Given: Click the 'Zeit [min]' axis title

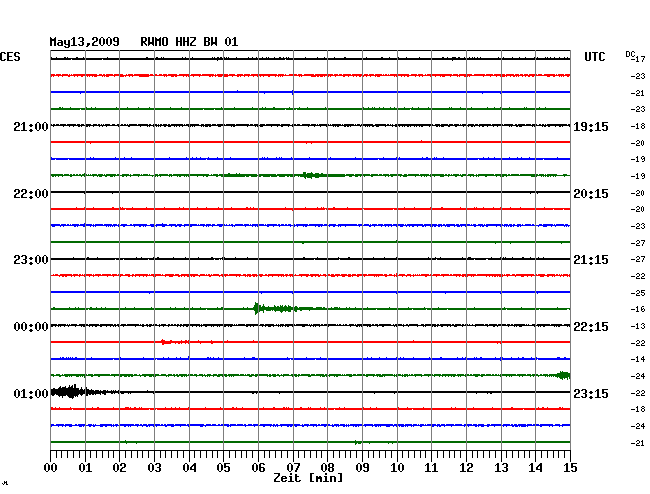Looking at the screenshot, I should coord(308,478).
